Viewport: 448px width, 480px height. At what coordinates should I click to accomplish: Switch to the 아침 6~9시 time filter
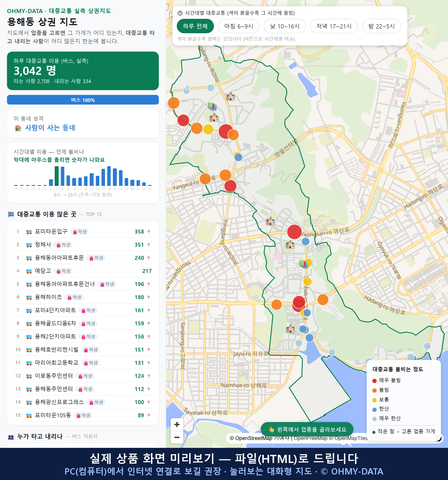239,26
